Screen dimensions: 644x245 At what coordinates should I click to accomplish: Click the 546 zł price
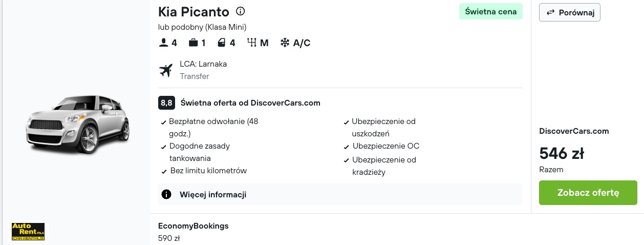click(x=562, y=153)
